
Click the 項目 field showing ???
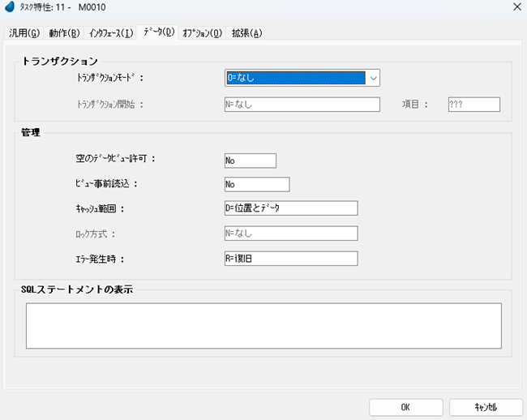click(x=473, y=104)
